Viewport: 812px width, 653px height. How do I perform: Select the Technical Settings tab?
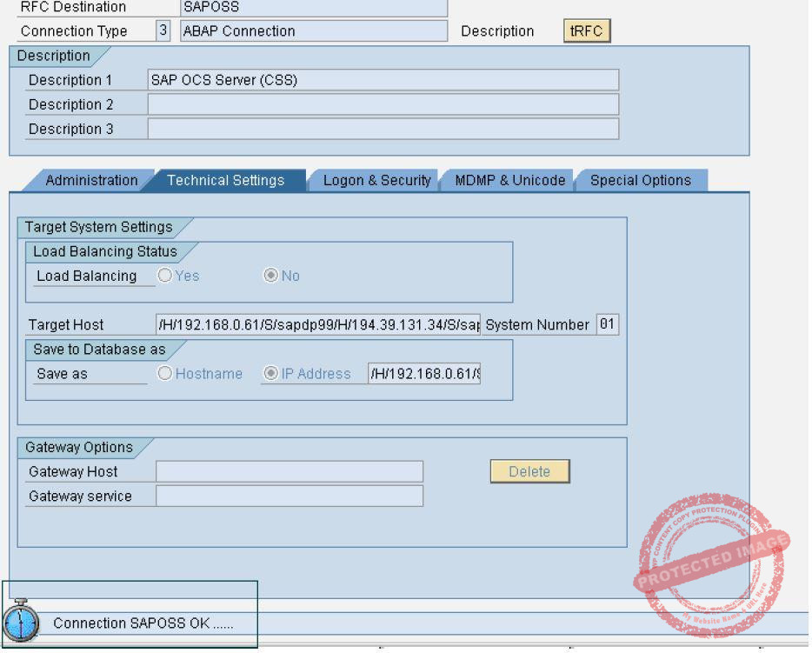225,181
